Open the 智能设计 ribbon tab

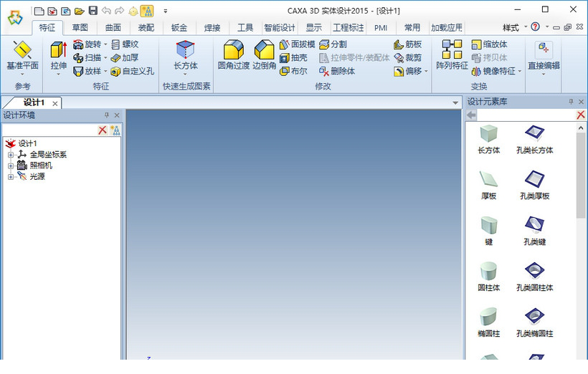tap(280, 27)
